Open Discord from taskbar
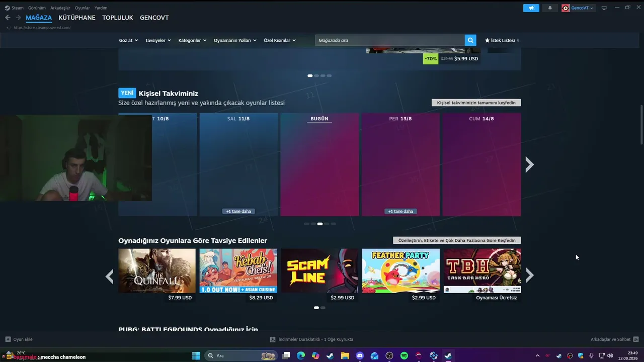644x362 pixels. click(360, 356)
